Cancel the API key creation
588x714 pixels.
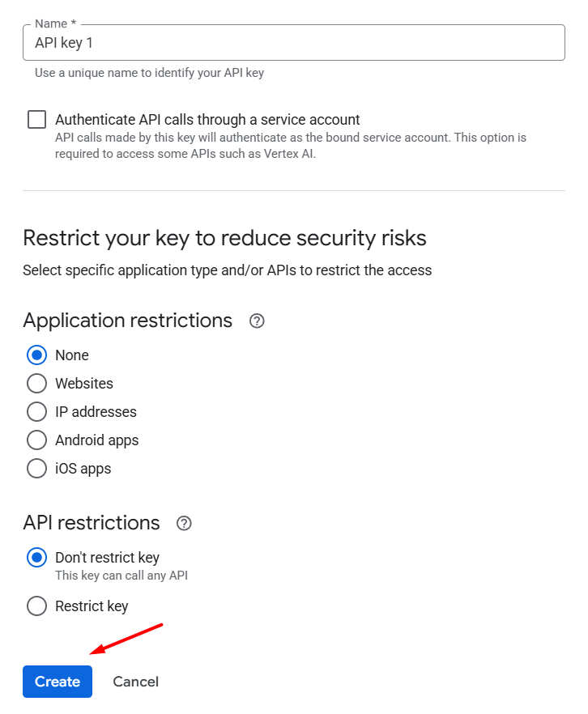[135, 682]
